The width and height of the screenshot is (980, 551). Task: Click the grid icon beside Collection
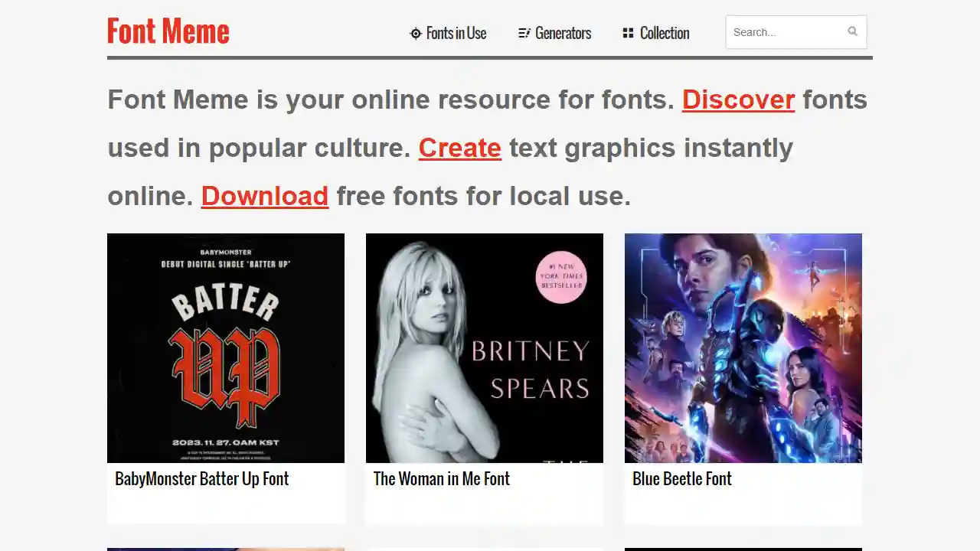627,33
